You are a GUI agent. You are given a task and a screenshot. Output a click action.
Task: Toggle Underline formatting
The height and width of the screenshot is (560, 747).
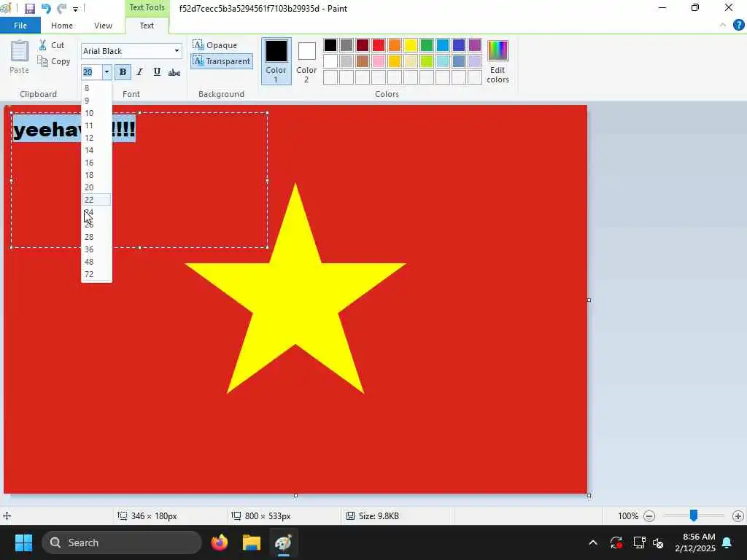pos(157,72)
